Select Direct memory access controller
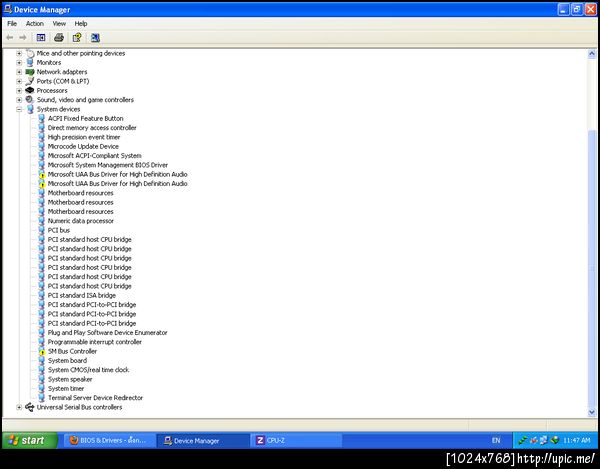Screen dimensions: 600x469 pyautogui.click(x=92, y=128)
